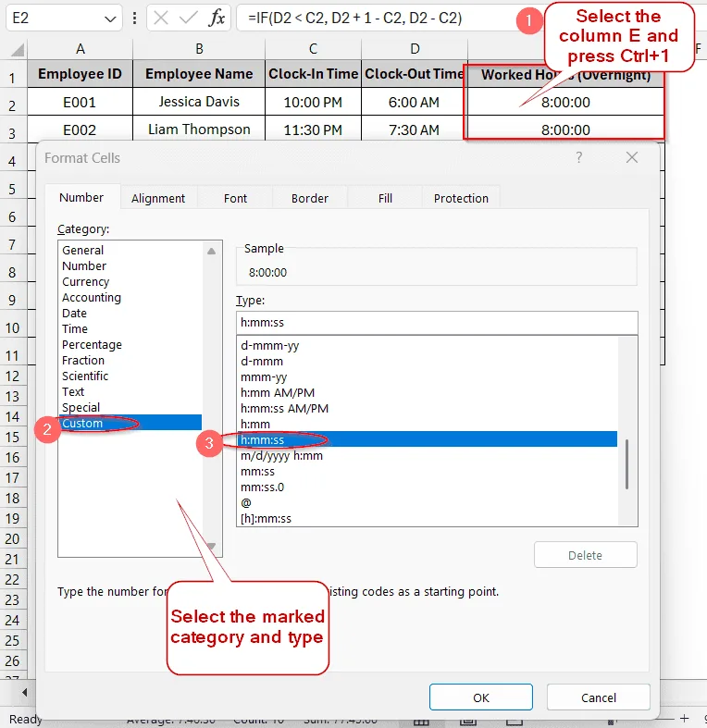Choose highlighted h:mm:ss format in list
Image resolution: width=707 pixels, height=728 pixels.
pos(428,439)
